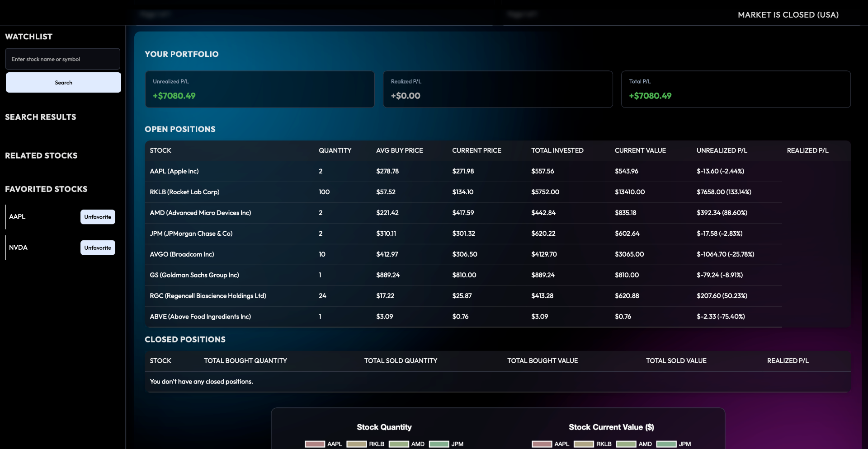The height and width of the screenshot is (449, 868).
Task: Toggle AAPL legend swatch in Stock Quantity chart
Action: click(315, 444)
